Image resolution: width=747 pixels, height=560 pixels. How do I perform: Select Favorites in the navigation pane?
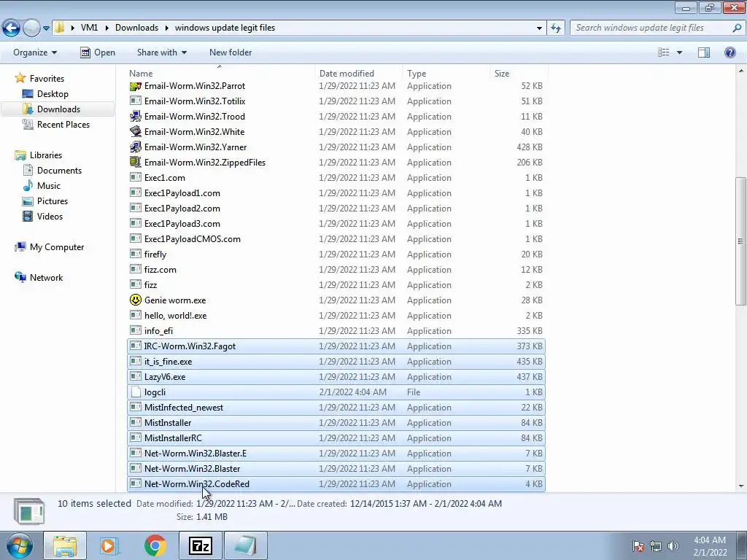point(47,79)
